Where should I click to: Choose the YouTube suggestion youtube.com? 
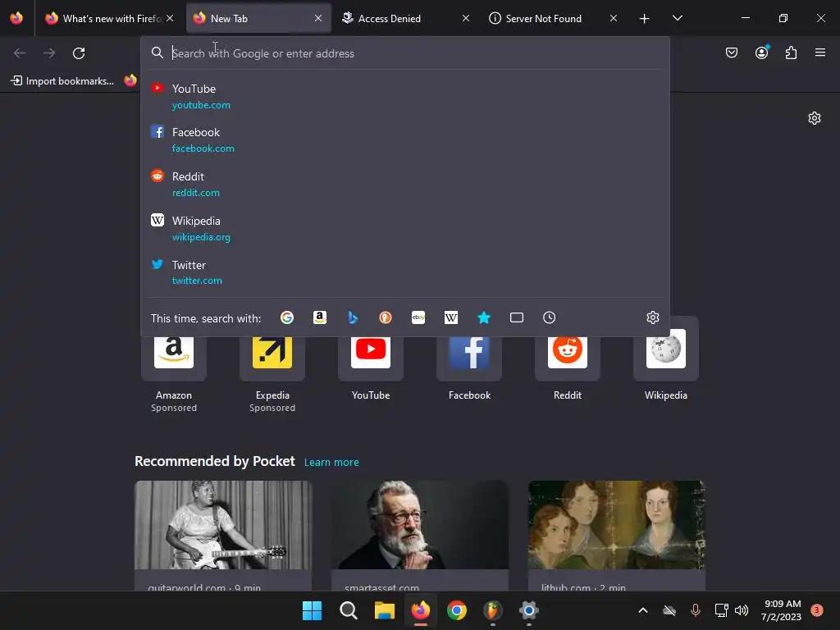pos(405,97)
